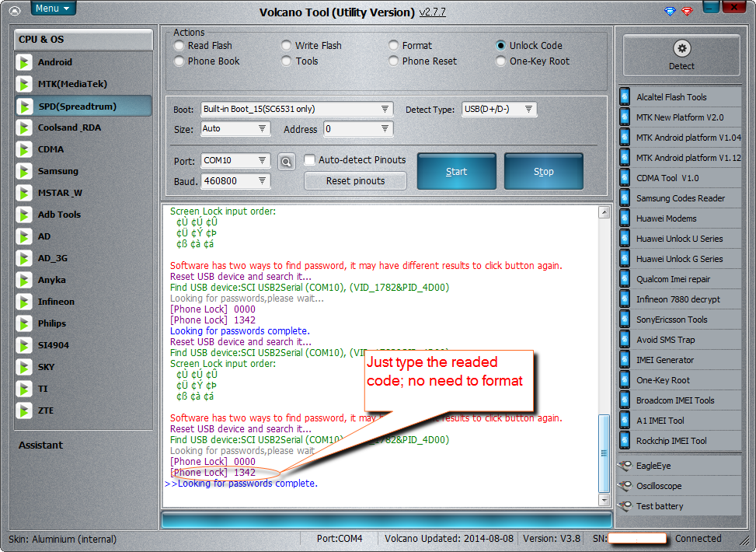Select SPD(Spreadtrum) in the CPU list

83,107
